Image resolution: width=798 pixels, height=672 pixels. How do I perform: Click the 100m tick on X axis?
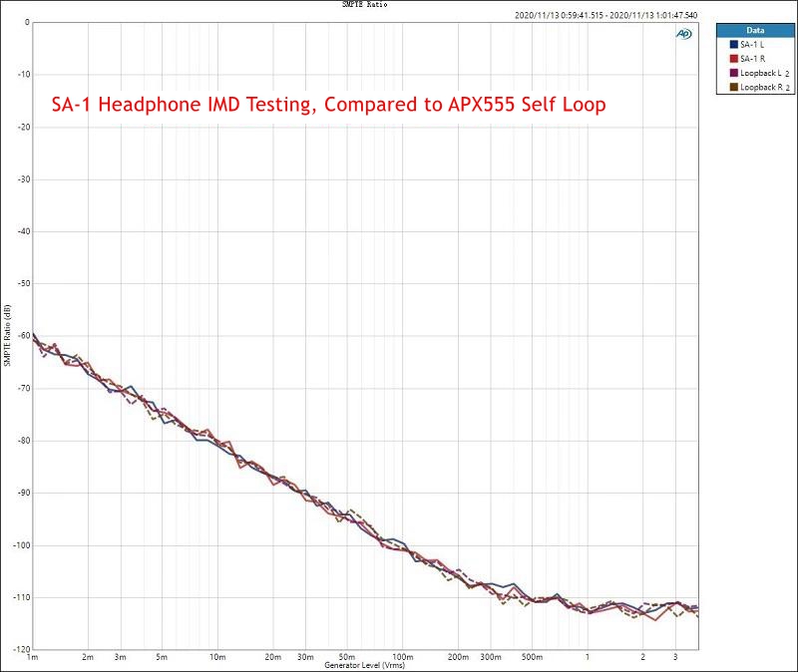(x=403, y=657)
